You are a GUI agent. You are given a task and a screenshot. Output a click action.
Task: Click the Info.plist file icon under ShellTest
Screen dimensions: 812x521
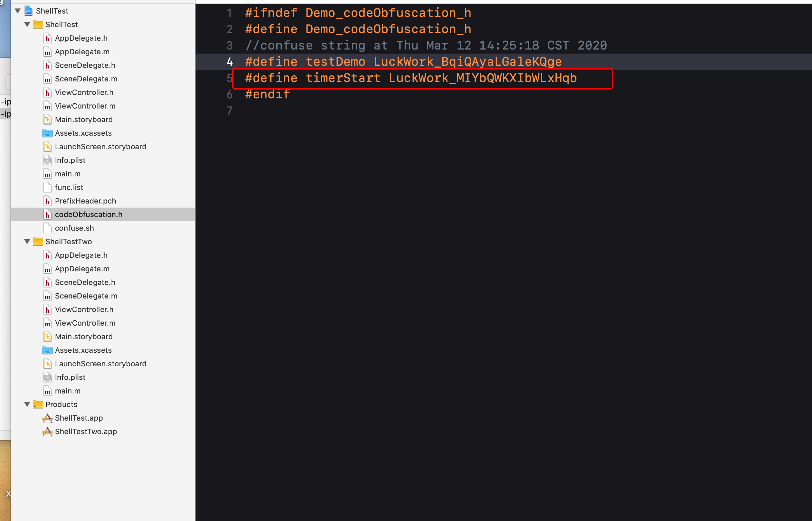(x=48, y=160)
